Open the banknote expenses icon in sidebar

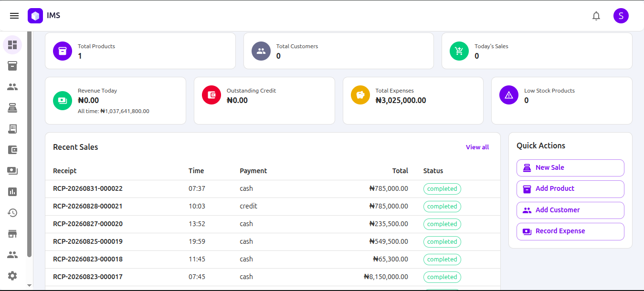coord(12,171)
